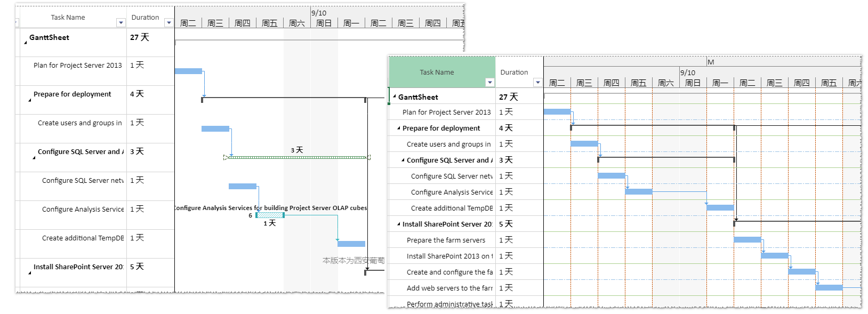Click Add web servers task bar
The image size is (868, 314).
(x=829, y=287)
